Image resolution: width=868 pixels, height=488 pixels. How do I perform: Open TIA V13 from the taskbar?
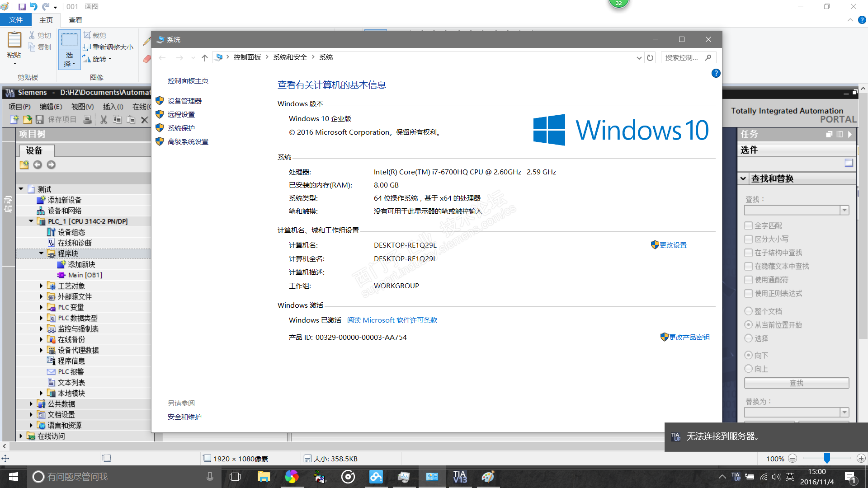tap(460, 477)
